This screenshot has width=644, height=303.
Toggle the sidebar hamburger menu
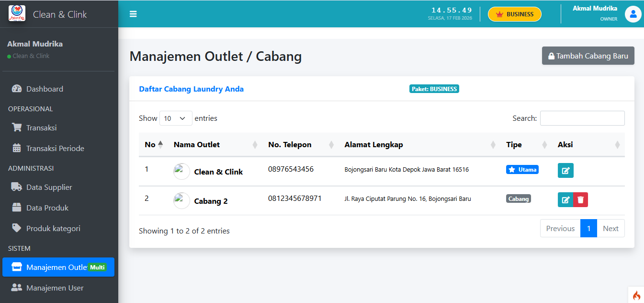tap(133, 14)
